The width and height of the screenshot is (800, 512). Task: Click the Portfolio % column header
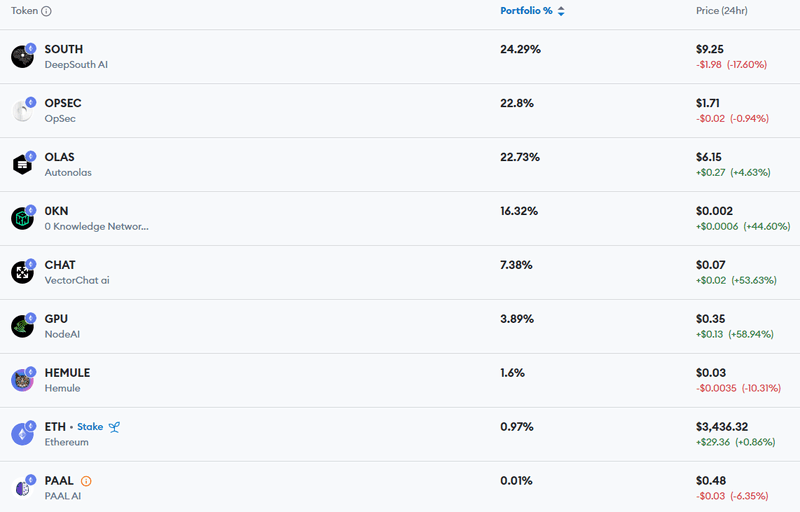pyautogui.click(x=526, y=11)
